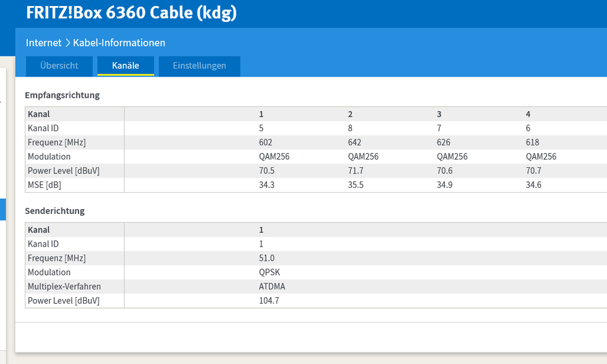Select the QAM256 value under channel 2
The image size is (607, 364).
(364, 156)
